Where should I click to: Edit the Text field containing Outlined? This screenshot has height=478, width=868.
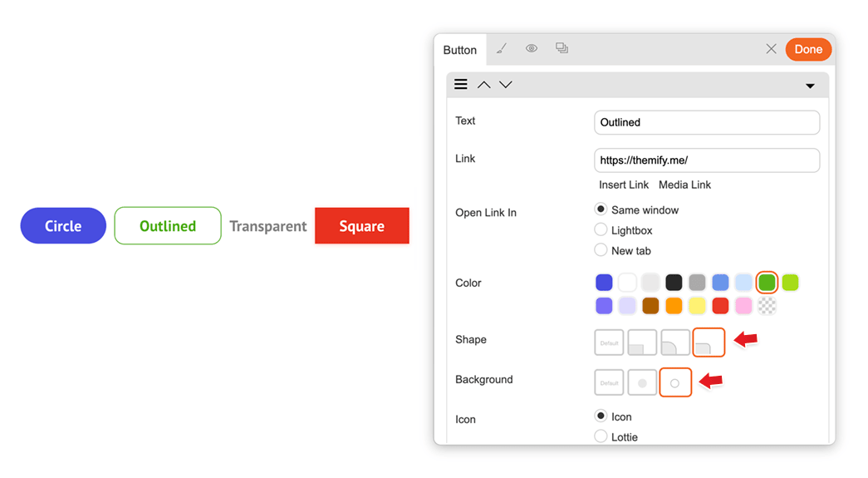click(x=707, y=122)
